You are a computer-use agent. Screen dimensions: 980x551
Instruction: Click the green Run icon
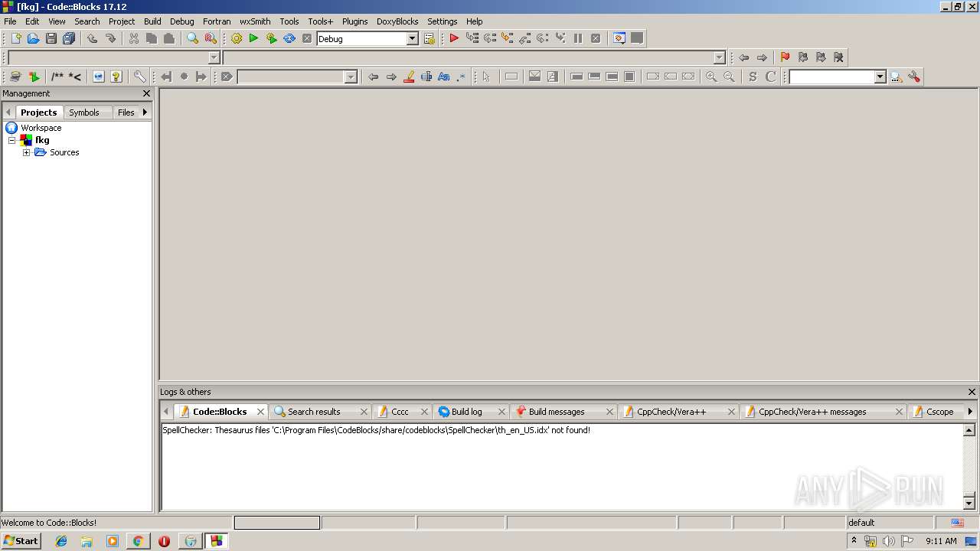click(x=253, y=38)
